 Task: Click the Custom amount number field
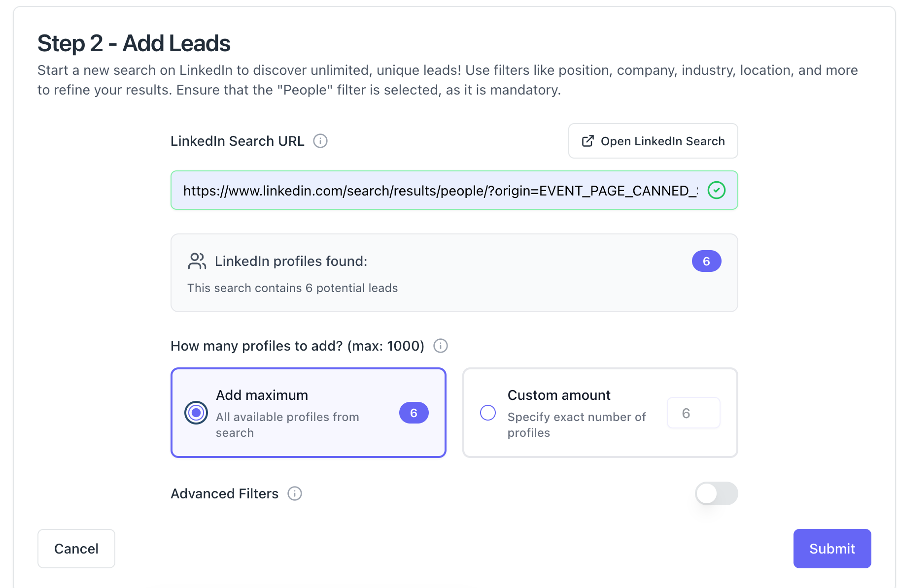pyautogui.click(x=693, y=413)
